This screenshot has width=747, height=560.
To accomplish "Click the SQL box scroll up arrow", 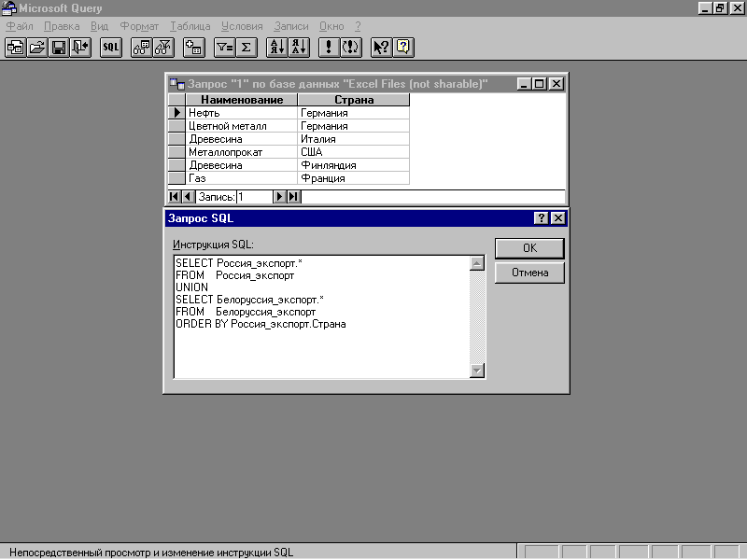I will coord(477,263).
